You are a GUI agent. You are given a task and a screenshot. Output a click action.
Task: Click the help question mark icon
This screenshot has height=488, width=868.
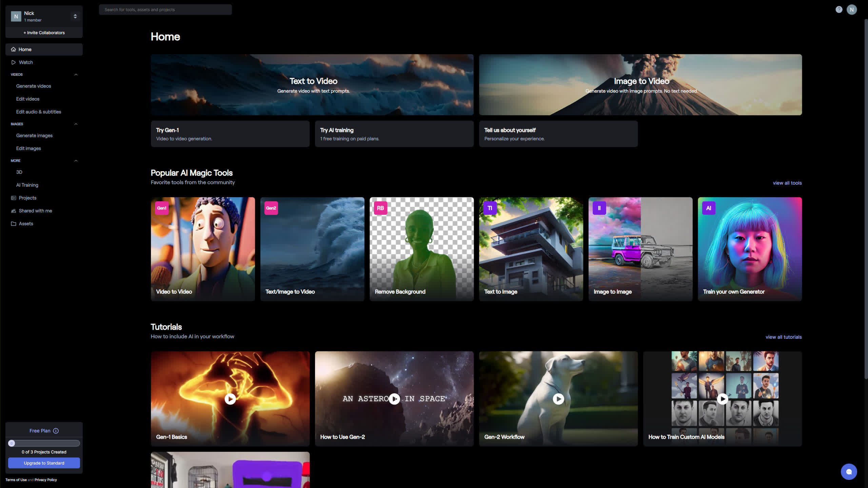[x=839, y=9]
